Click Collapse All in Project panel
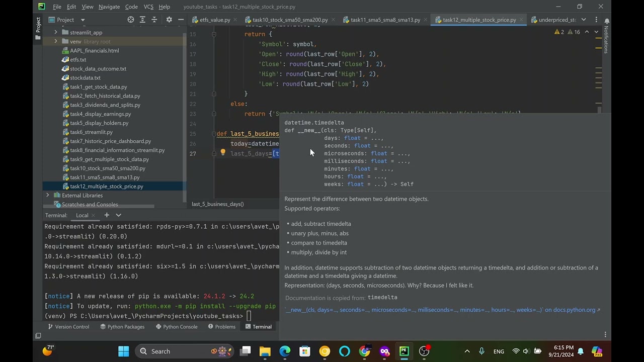 pos(154,20)
